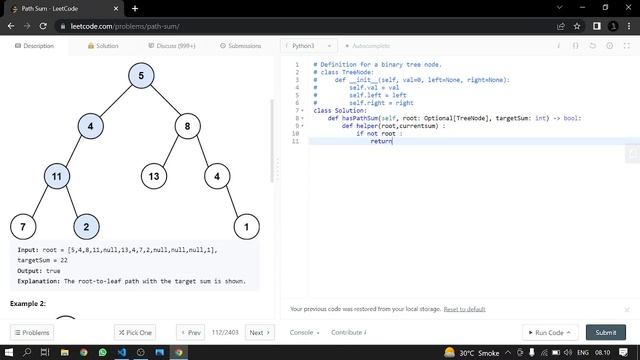Open WhatsApp from the taskbar
The image size is (640, 360).
click(x=102, y=352)
